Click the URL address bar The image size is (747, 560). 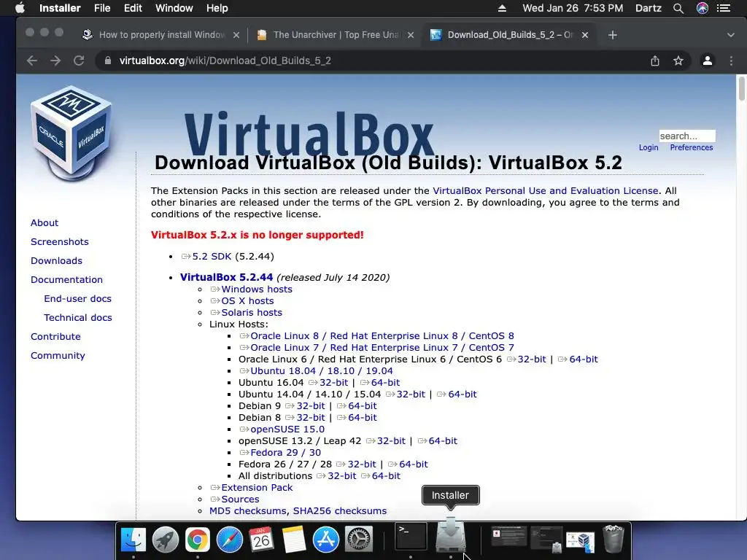tap(371, 61)
